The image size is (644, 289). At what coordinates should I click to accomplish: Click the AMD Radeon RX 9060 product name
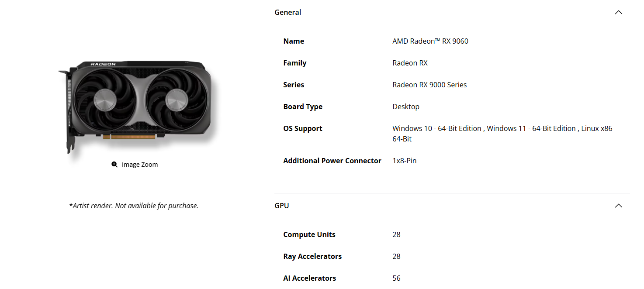[430, 41]
